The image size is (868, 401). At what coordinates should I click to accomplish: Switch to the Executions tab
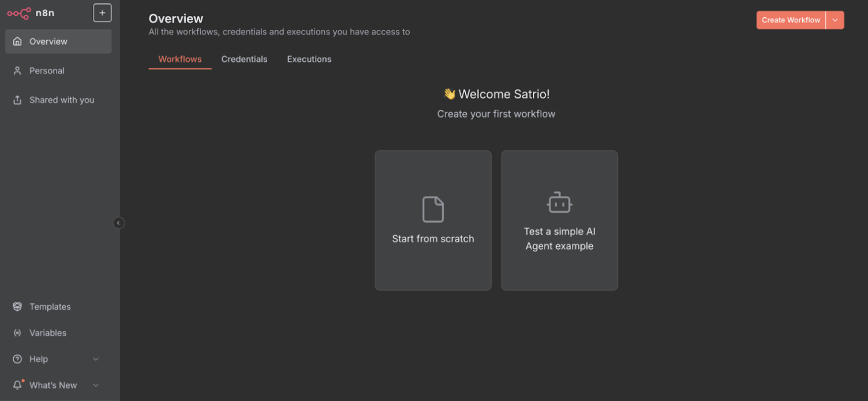309,59
